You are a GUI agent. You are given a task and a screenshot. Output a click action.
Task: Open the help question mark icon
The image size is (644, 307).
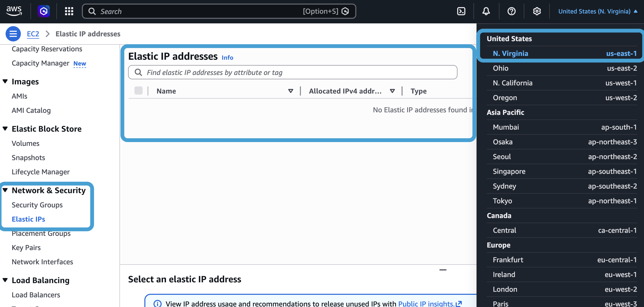click(x=511, y=11)
